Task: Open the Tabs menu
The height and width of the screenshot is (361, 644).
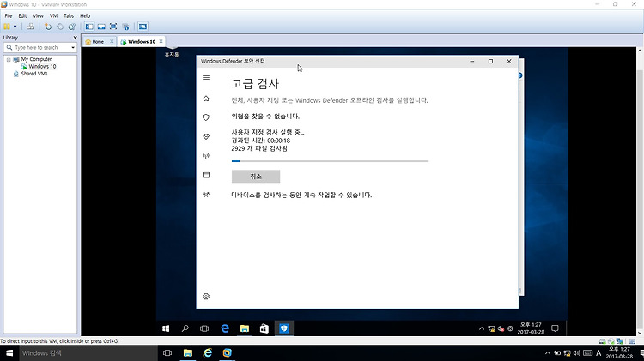Action: click(69, 15)
